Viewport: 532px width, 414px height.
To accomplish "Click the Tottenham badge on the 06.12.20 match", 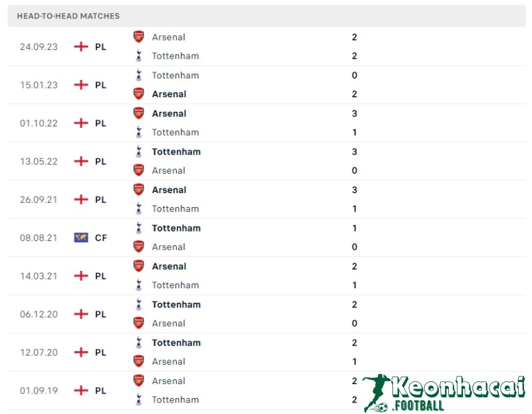I will tap(138, 304).
